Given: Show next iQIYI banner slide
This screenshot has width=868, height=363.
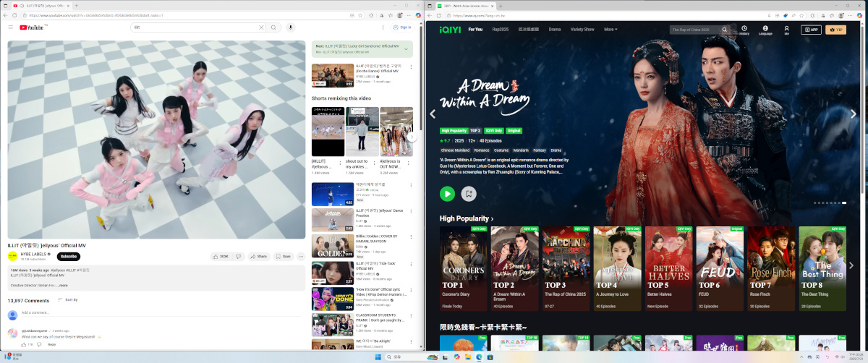Looking at the screenshot, I should [x=854, y=114].
